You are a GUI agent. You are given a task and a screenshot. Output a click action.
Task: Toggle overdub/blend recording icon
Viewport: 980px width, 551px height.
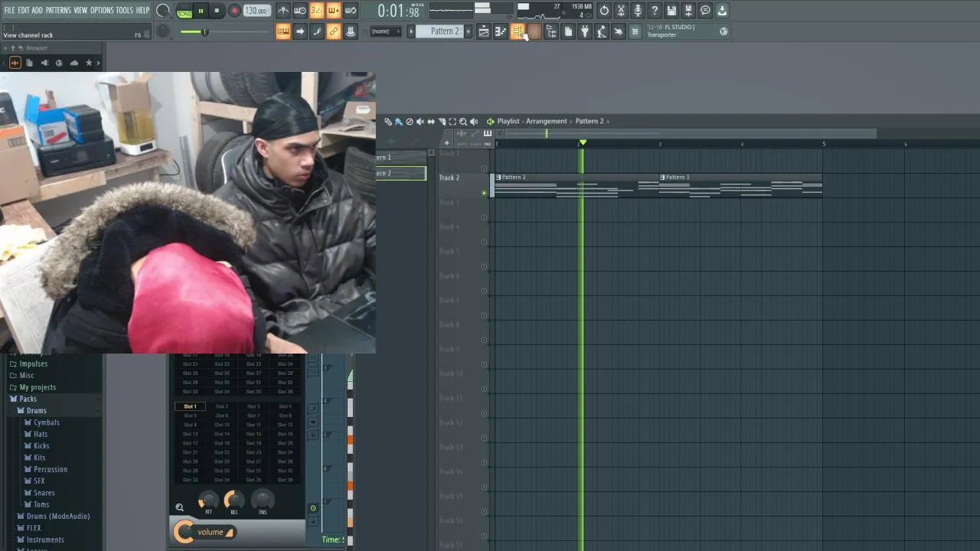coord(334,11)
